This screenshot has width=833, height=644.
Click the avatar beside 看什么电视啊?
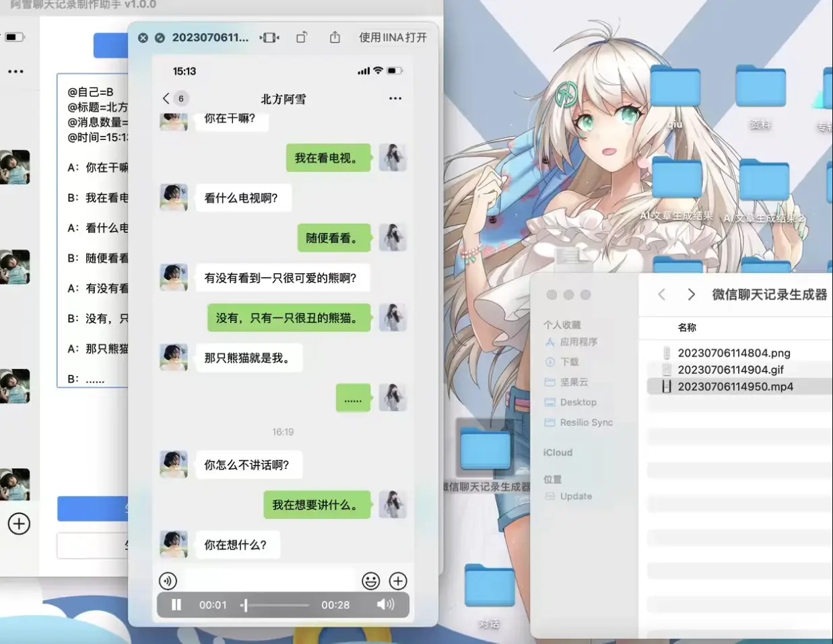(x=174, y=197)
